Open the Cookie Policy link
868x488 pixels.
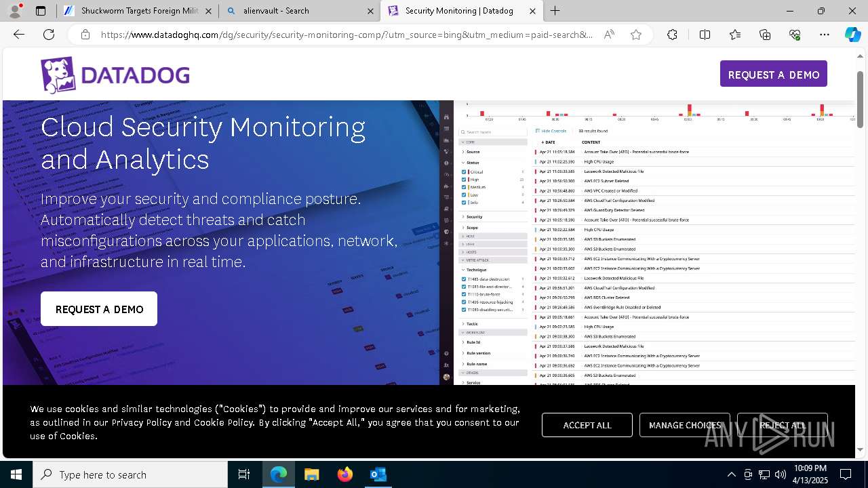[224, 422]
